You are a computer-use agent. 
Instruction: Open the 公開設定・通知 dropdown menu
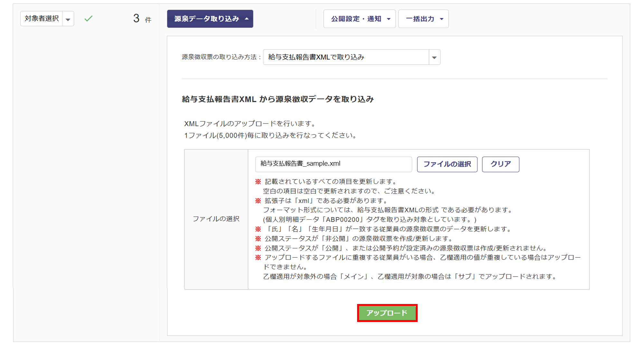[359, 19]
